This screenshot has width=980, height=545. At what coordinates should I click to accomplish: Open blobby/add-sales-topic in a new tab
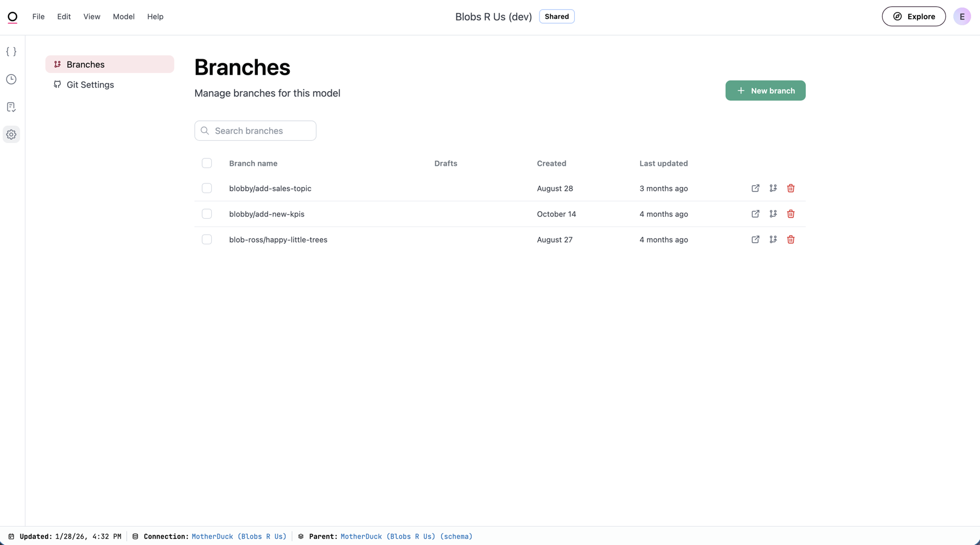pyautogui.click(x=755, y=188)
